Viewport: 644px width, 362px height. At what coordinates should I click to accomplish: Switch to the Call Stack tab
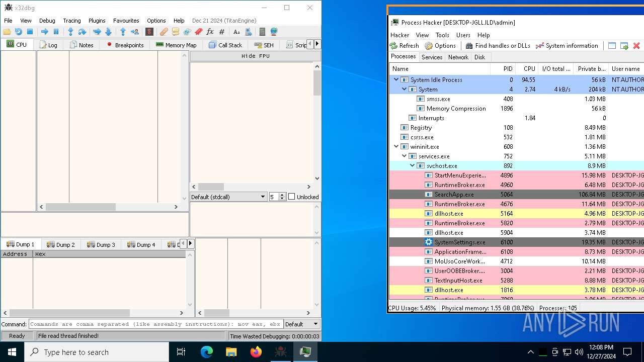coord(225,45)
